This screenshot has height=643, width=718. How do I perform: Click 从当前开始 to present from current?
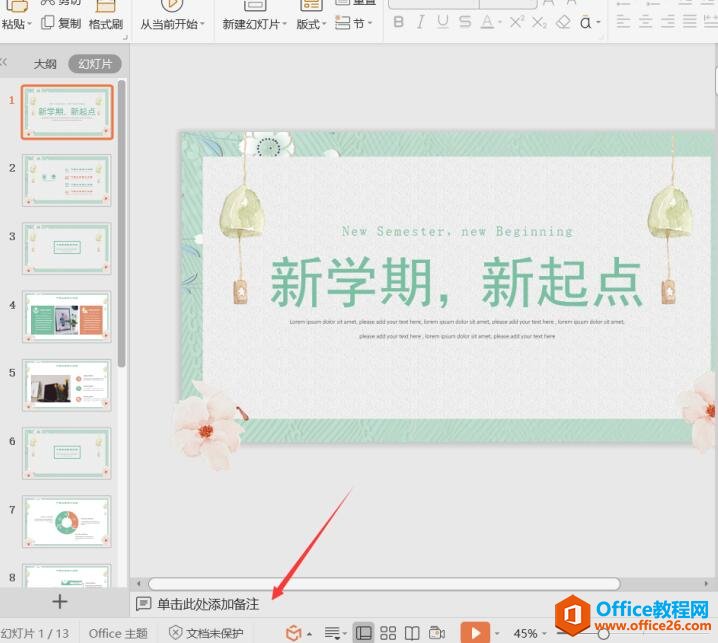tap(171, 24)
